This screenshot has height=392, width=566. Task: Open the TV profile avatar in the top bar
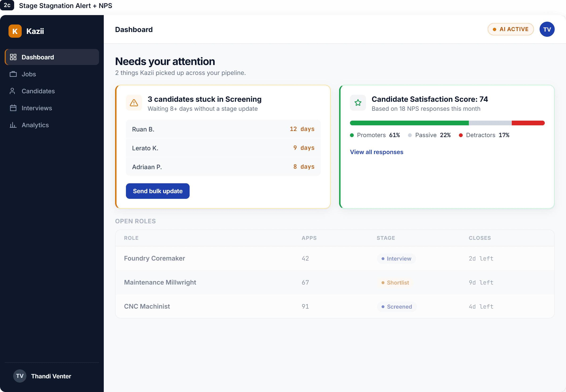click(547, 29)
